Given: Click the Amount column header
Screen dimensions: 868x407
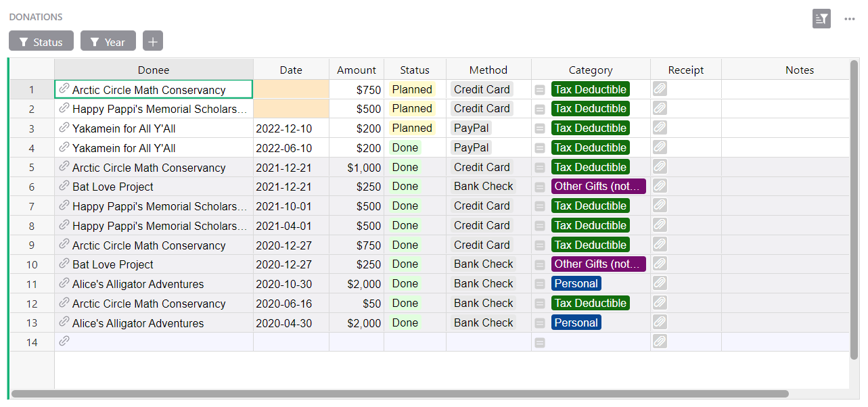Looking at the screenshot, I should coord(357,70).
